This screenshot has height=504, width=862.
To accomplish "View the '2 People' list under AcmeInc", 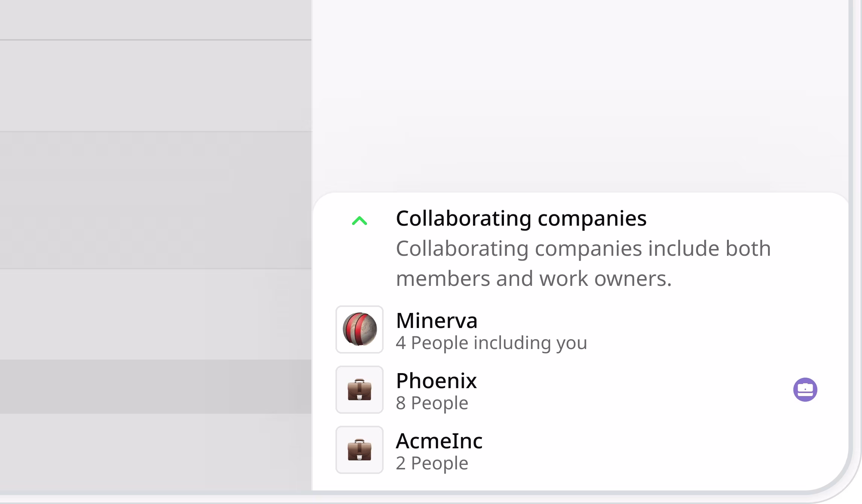I will [432, 463].
